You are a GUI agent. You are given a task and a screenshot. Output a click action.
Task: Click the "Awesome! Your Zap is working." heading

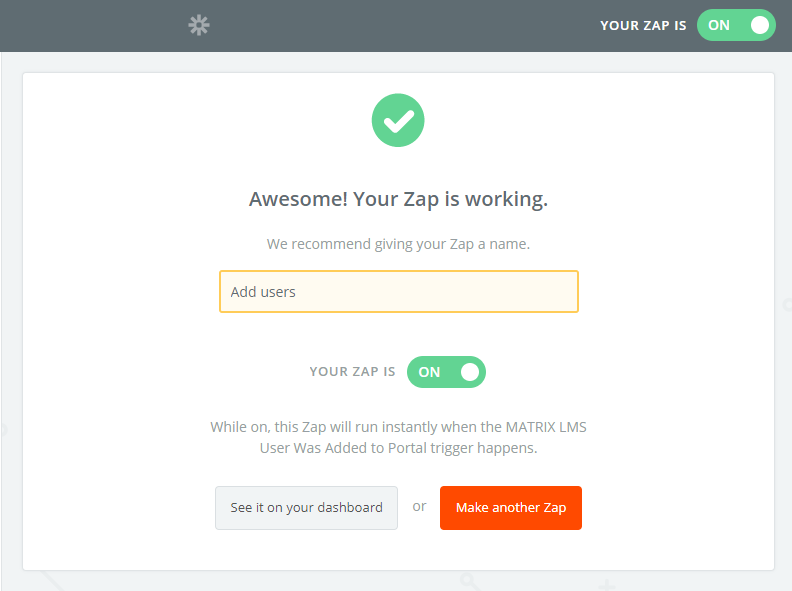[398, 199]
